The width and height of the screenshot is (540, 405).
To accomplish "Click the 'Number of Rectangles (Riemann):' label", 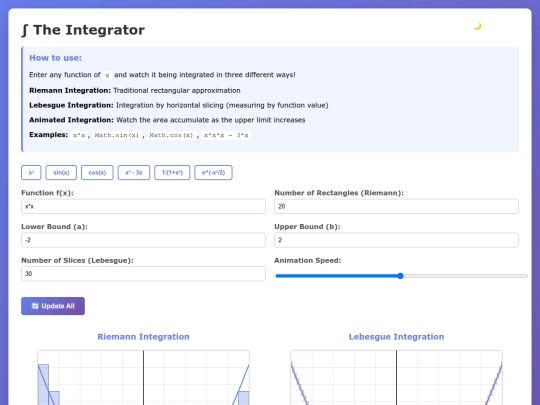I will (339, 193).
